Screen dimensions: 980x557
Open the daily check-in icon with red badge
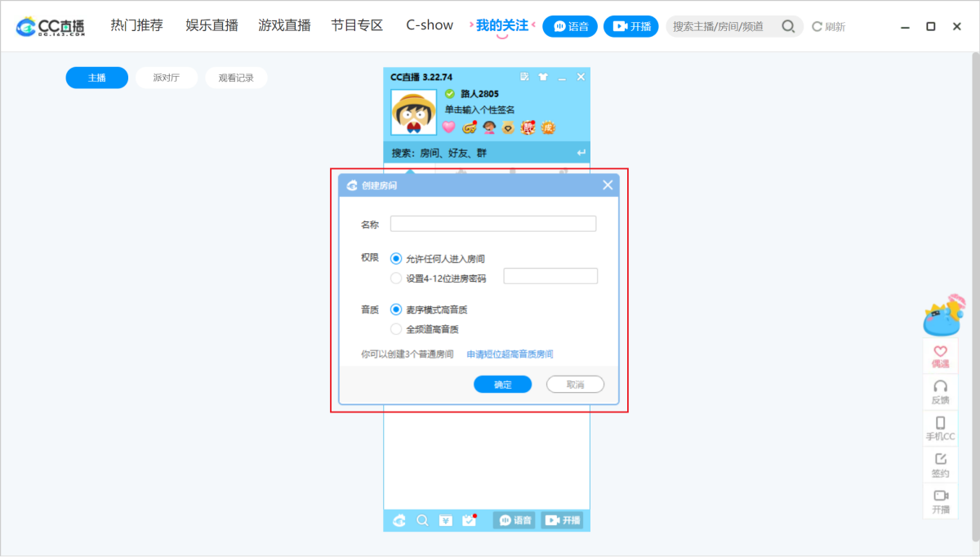pos(469,520)
